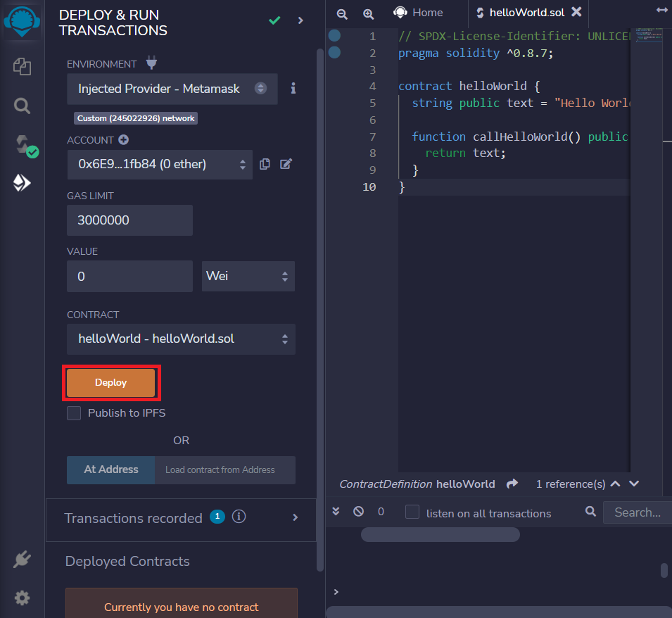
Task: Click the Gas Limit input field
Action: (130, 220)
